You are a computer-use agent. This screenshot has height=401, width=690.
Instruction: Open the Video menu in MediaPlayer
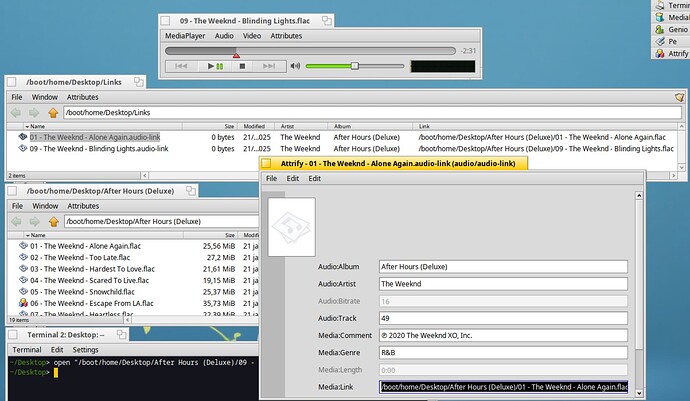[252, 36]
